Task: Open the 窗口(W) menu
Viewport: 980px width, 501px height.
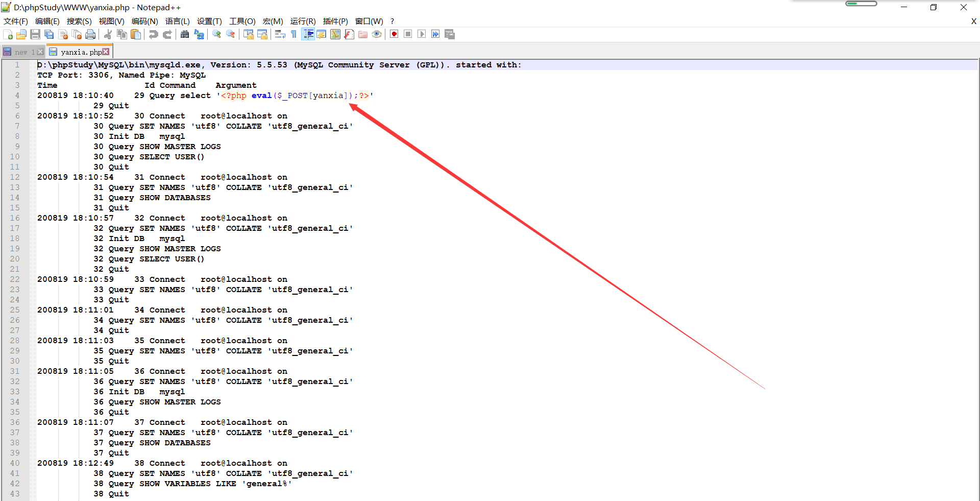Action: (369, 21)
